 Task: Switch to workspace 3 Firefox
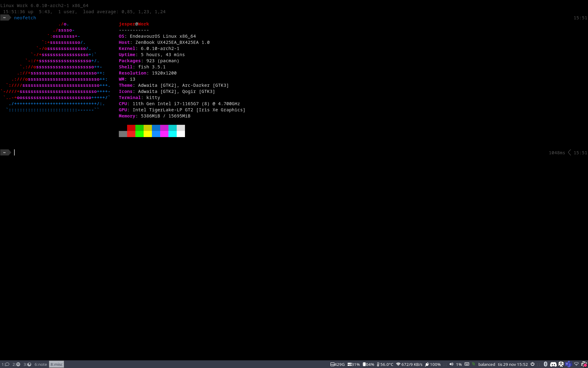click(x=27, y=364)
